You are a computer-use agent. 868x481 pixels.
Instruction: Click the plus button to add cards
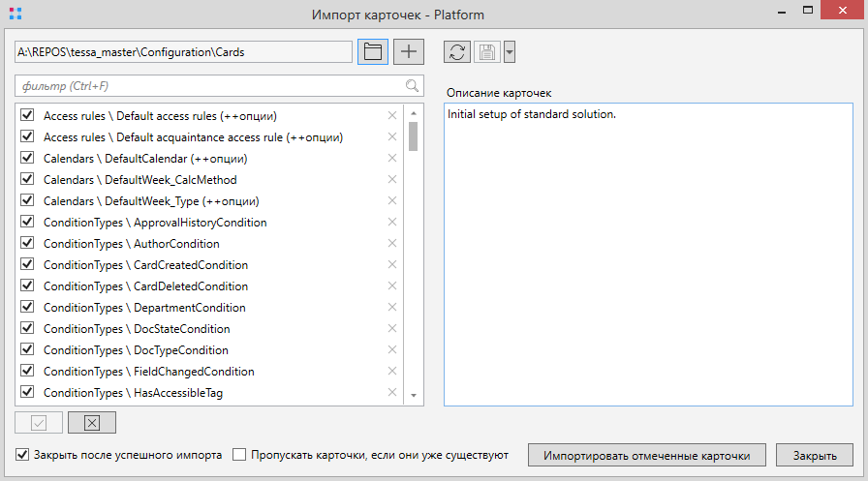(x=409, y=52)
